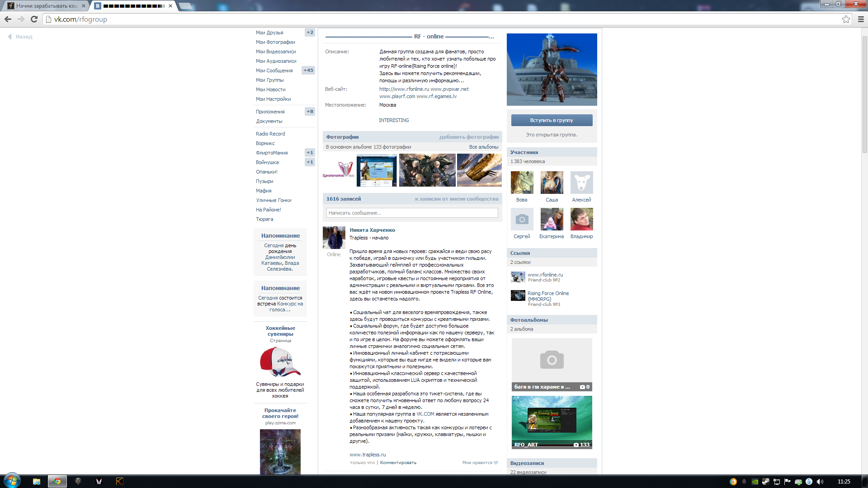The image size is (868, 488).
Task: Open the www.trapless.ru link
Action: coord(368,455)
